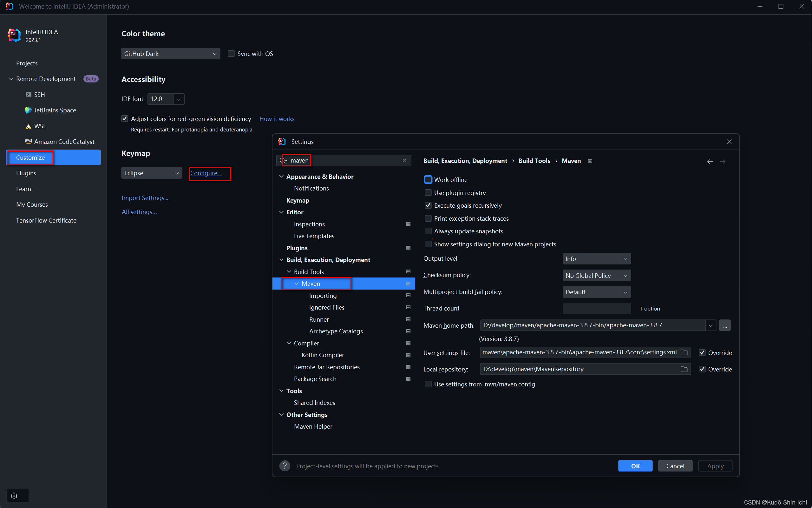Collapse the Editor tree node
Image resolution: width=812 pixels, height=508 pixels.
(282, 212)
